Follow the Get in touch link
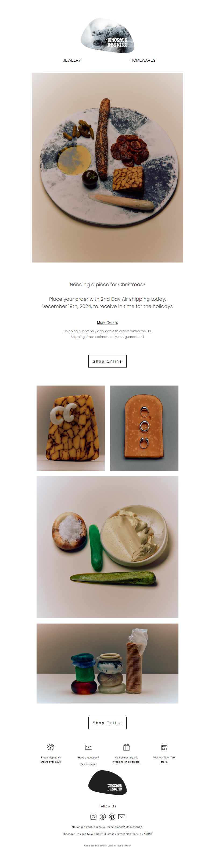215x868 pixels. tap(88, 764)
